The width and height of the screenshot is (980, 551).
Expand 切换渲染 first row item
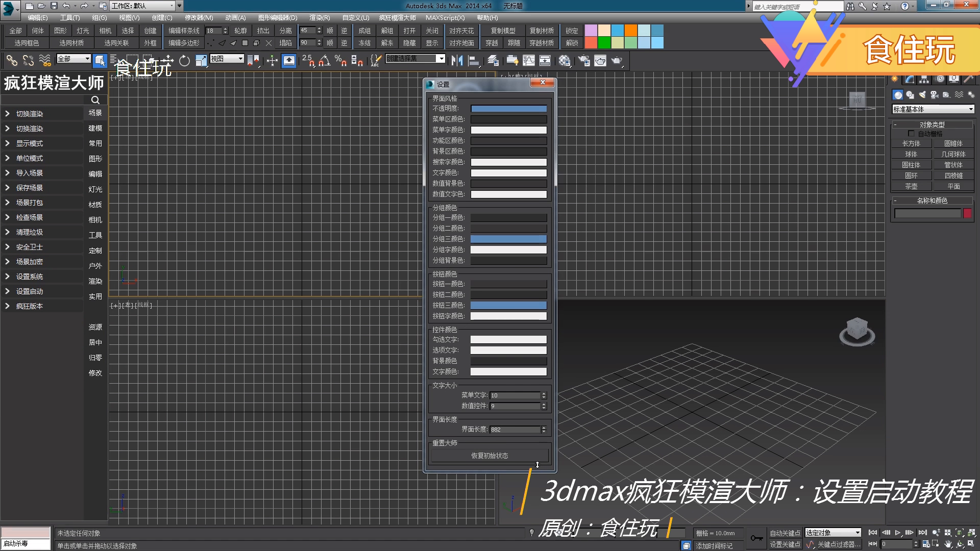42,114
